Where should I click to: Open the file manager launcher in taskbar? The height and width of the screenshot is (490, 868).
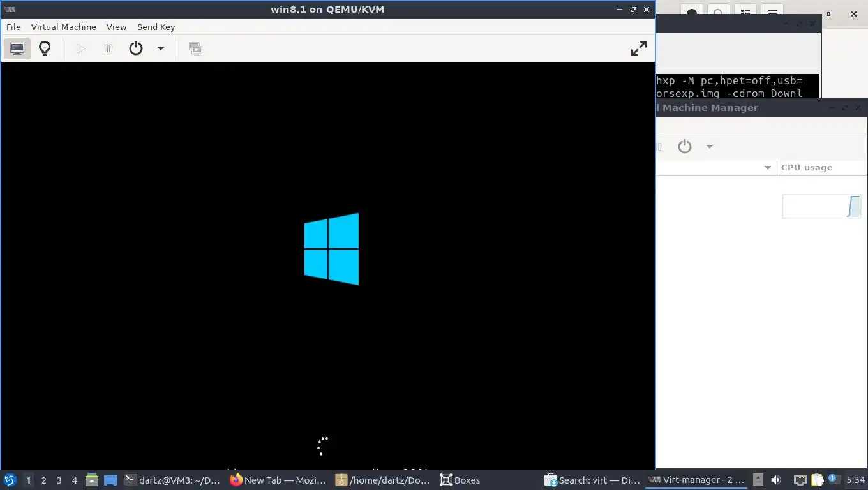pos(92,480)
